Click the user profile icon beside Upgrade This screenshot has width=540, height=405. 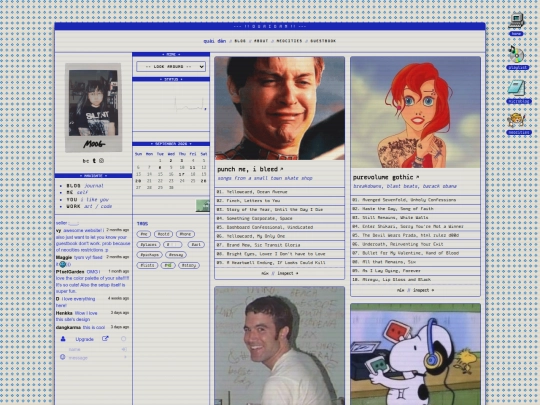[x=63, y=339]
